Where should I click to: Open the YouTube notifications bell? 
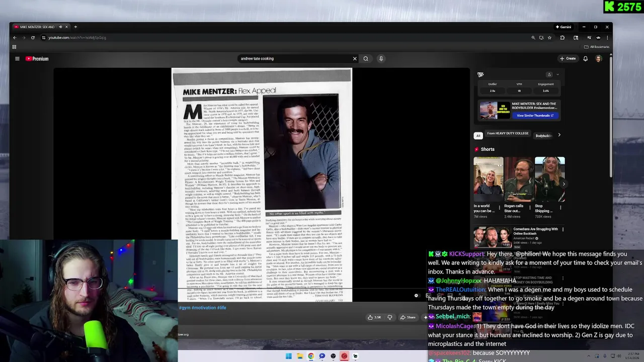coord(585,58)
